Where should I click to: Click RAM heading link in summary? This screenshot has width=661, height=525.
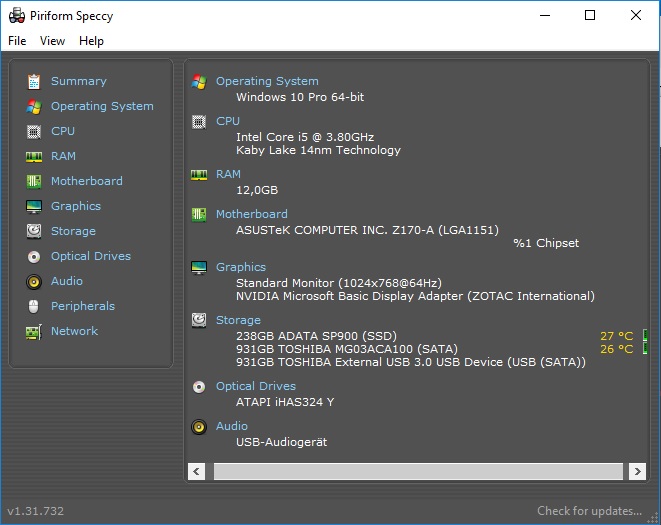[228, 174]
